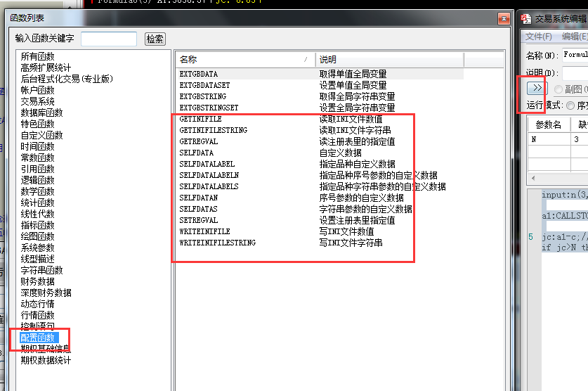Select 所有函数 in the category list

tap(37, 56)
